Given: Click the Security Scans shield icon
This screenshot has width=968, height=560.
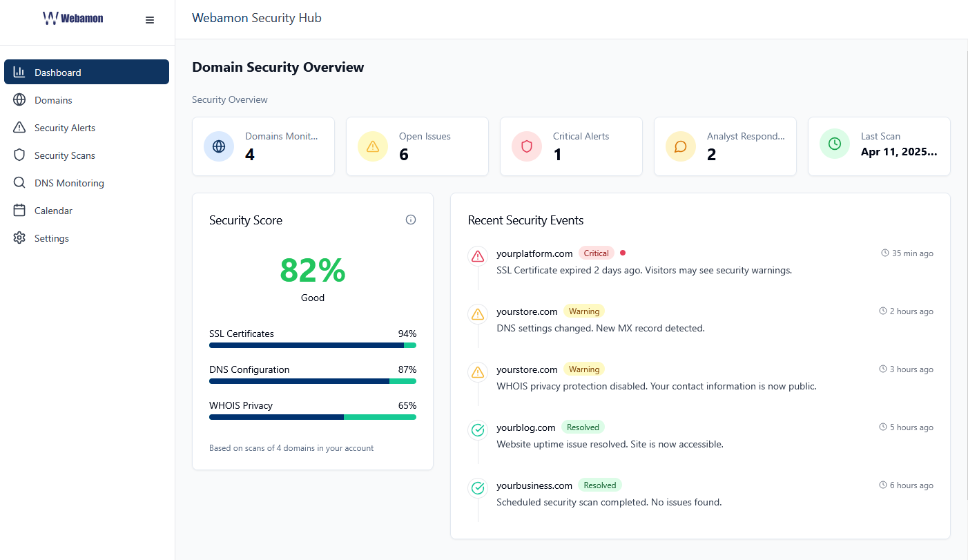Looking at the screenshot, I should (x=19, y=155).
